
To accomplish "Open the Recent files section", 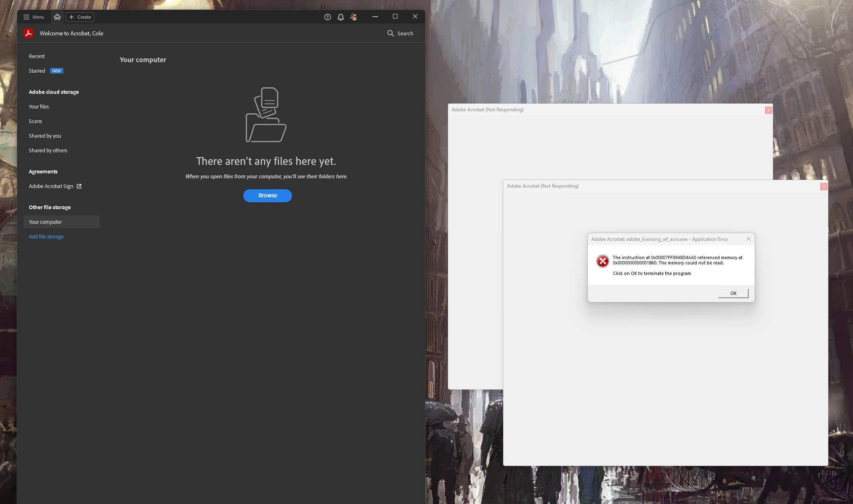I will pyautogui.click(x=37, y=56).
